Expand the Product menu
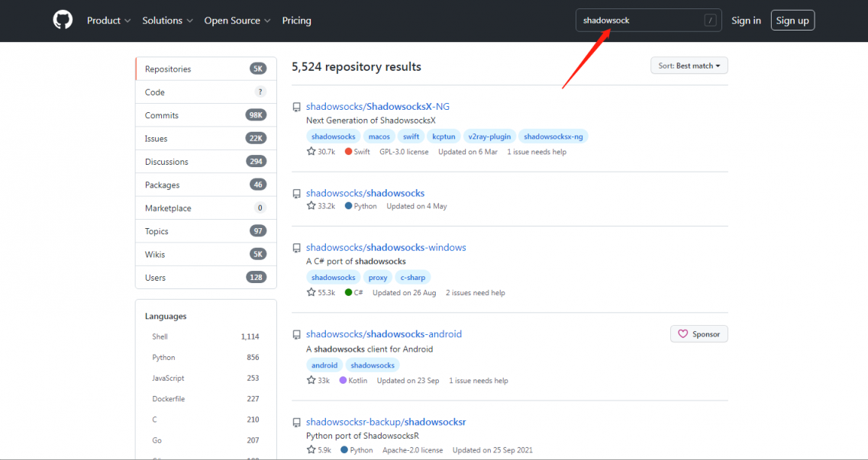The height and width of the screenshot is (460, 868). (x=108, y=21)
